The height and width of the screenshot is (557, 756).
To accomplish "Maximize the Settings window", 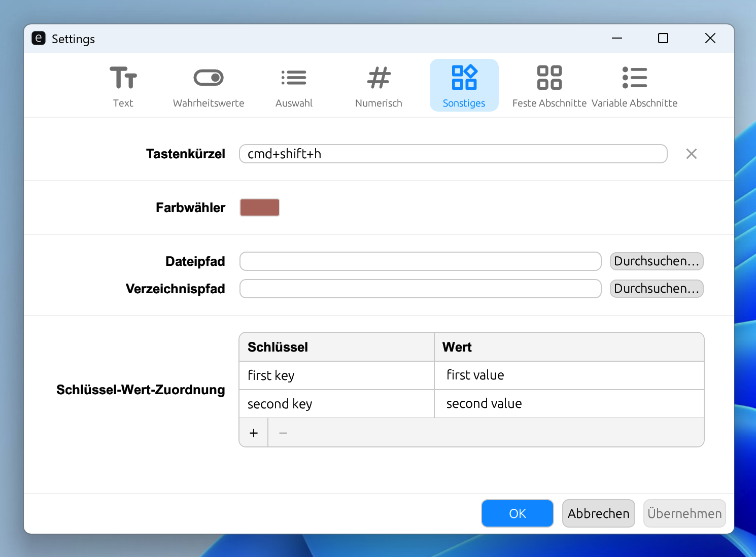I will (663, 39).
